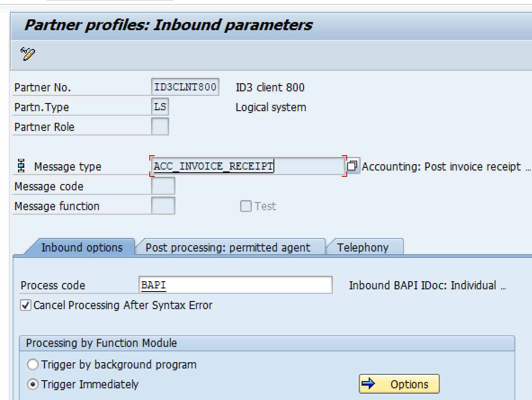This screenshot has width=532, height=400.
Task: Click the hierarchy icon beside Message type
Action: (21, 166)
